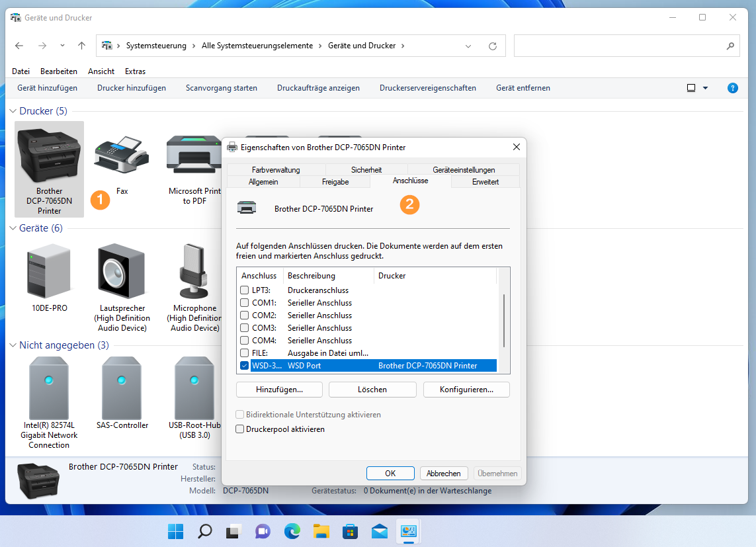Expand the Geräte und Drucker breadcrumb chevron
The width and height of the screenshot is (756, 547).
coord(403,46)
